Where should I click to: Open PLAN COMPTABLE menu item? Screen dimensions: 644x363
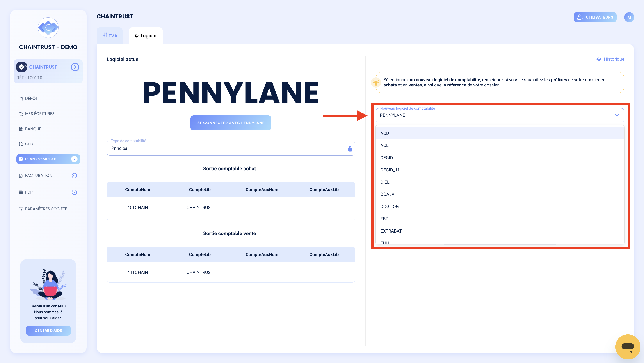(x=48, y=159)
